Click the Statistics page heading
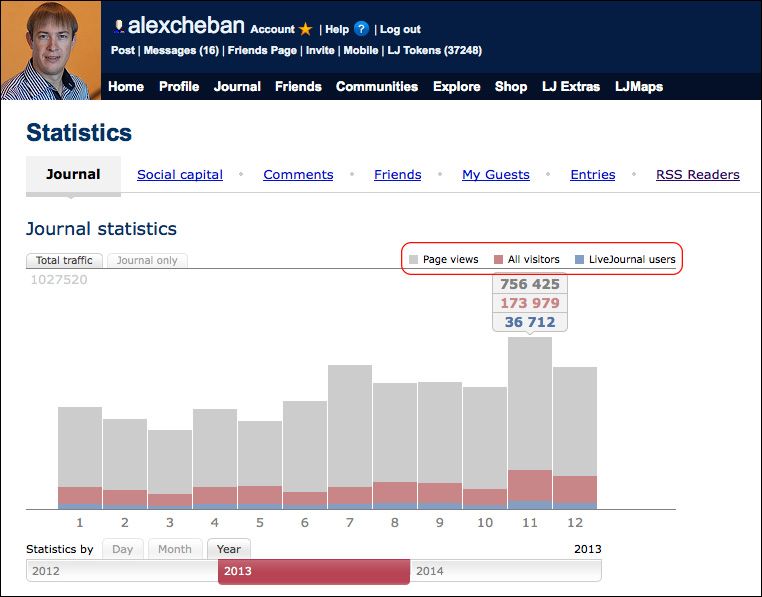The width and height of the screenshot is (762, 597). (79, 132)
